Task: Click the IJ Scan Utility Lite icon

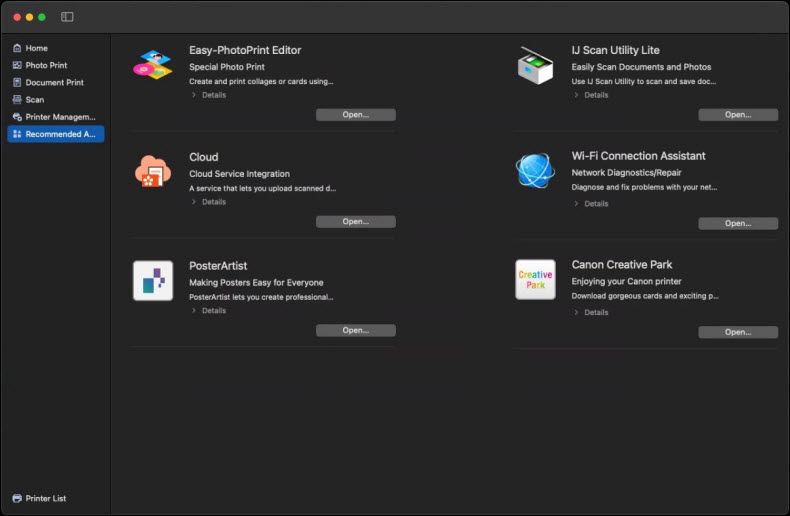Action: point(535,66)
